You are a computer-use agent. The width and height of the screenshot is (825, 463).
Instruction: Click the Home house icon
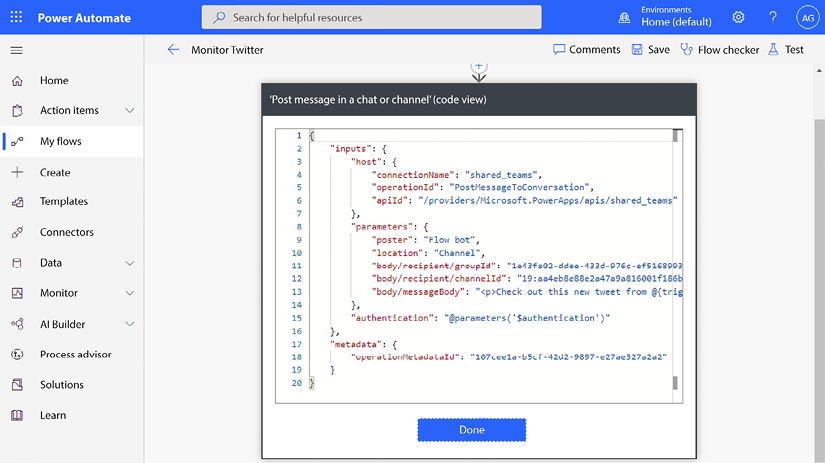tap(17, 80)
